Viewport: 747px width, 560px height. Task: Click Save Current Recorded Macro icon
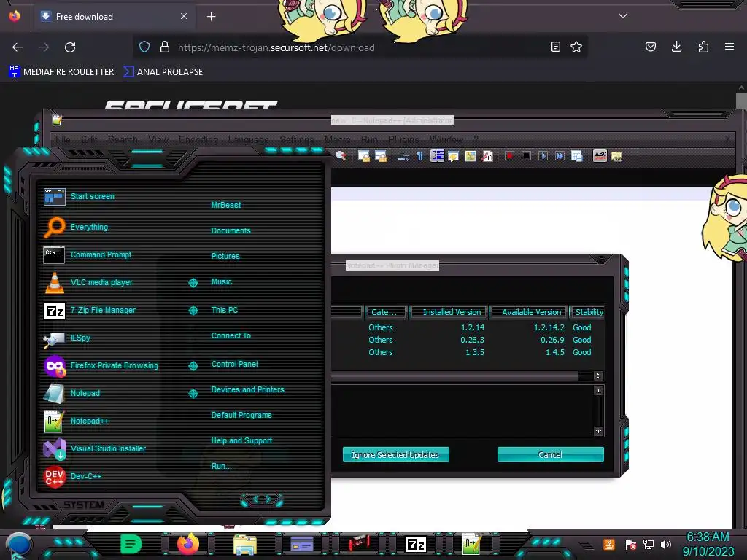click(576, 156)
